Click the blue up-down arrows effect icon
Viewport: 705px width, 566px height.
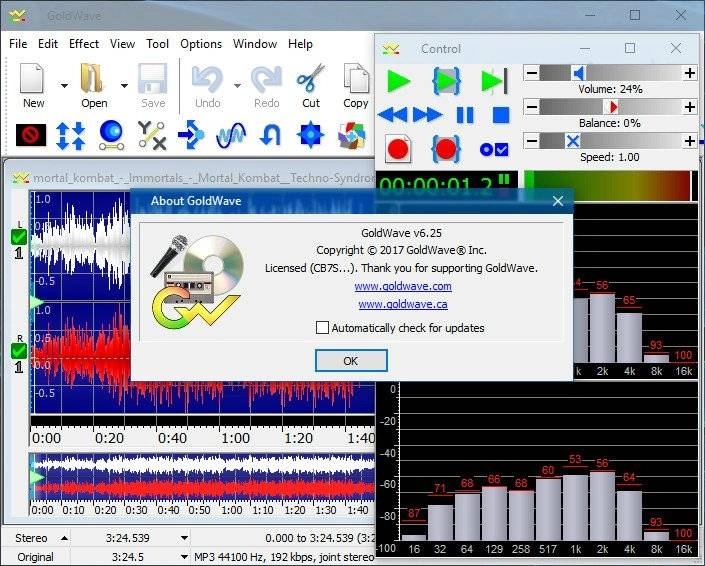(71, 135)
